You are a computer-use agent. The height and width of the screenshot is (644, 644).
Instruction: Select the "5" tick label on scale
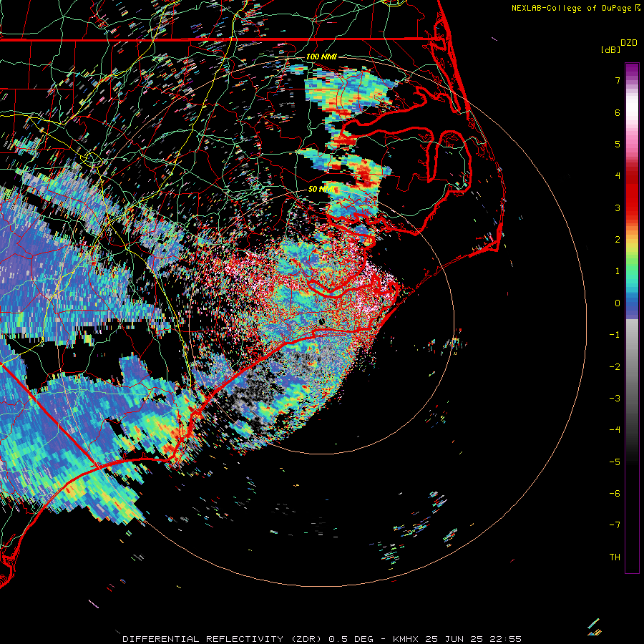(x=618, y=144)
